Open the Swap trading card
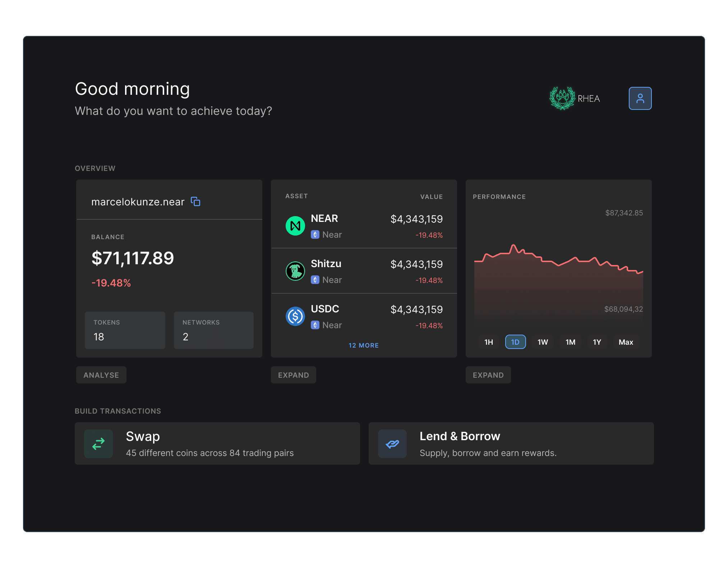 (x=217, y=444)
